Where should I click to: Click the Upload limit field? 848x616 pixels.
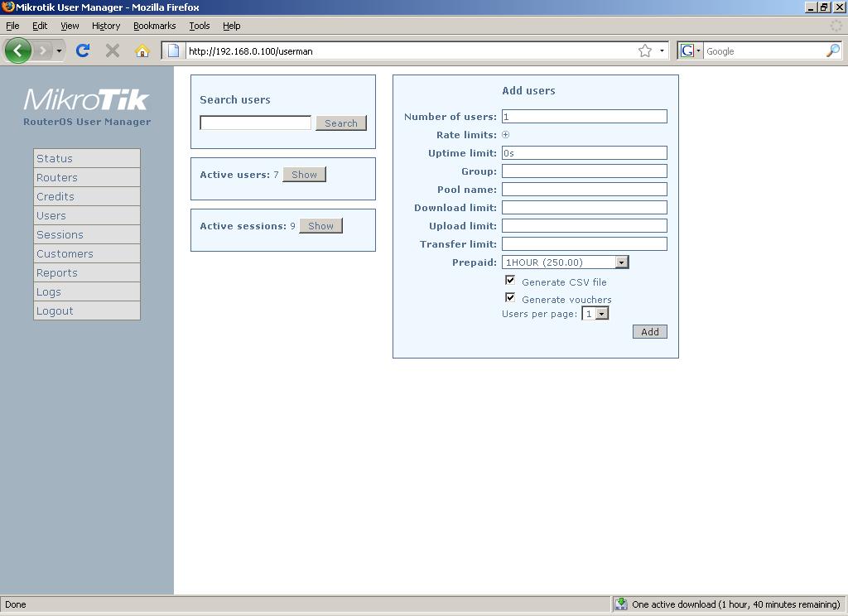pyautogui.click(x=585, y=225)
